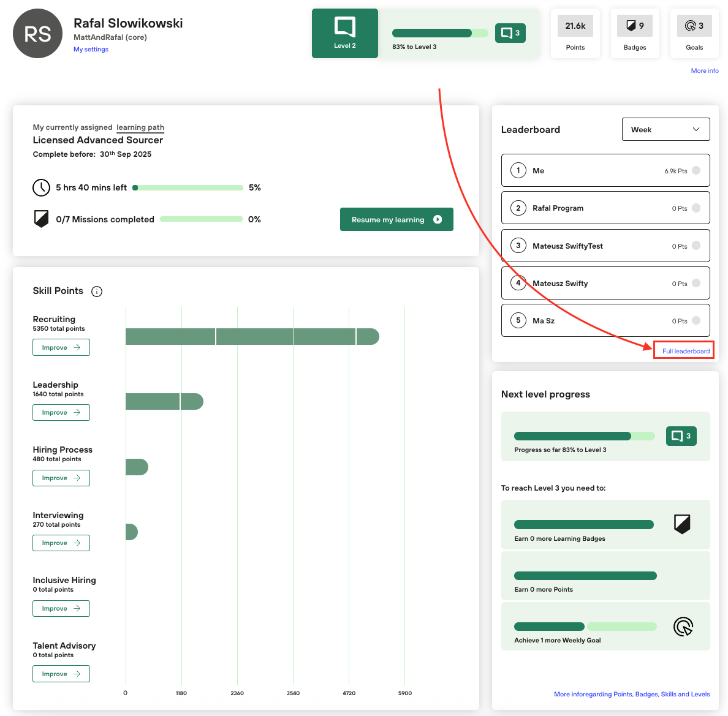Open the Points stat card
Image resolution: width=728 pixels, height=716 pixels.
coord(575,34)
